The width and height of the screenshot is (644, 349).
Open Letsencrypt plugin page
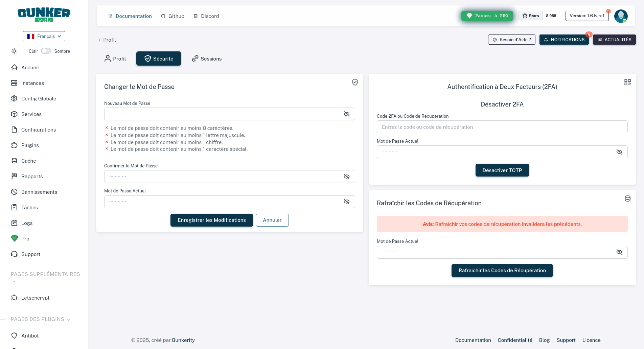[35, 298]
